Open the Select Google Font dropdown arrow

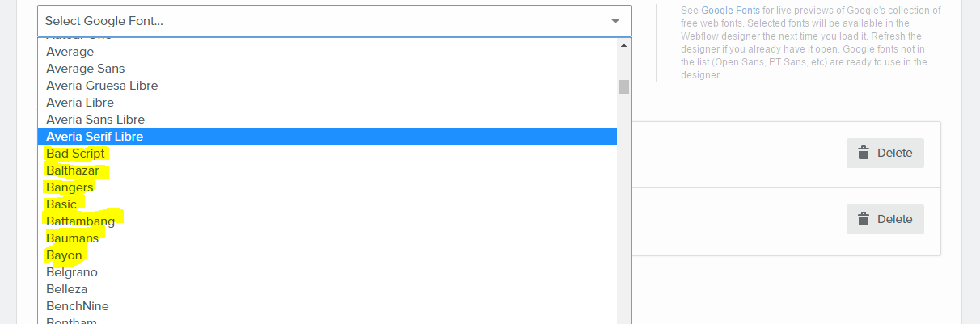pos(615,21)
